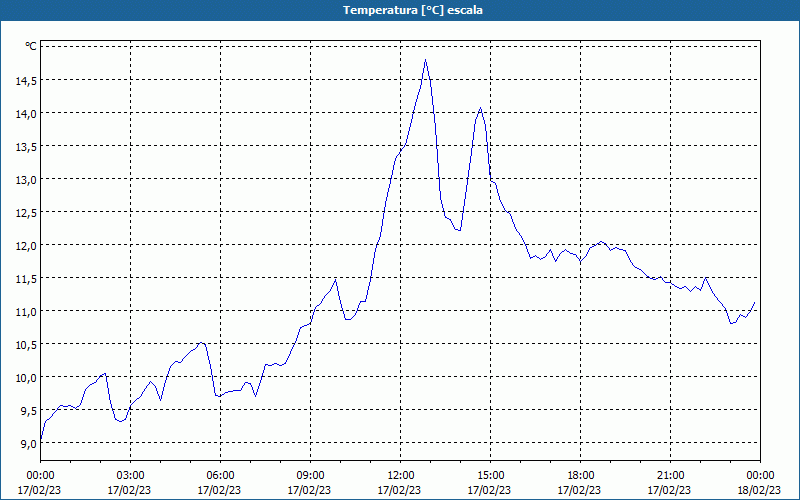Select the 13,5 y-axis label
This screenshot has height=500, width=800.
click(26, 146)
